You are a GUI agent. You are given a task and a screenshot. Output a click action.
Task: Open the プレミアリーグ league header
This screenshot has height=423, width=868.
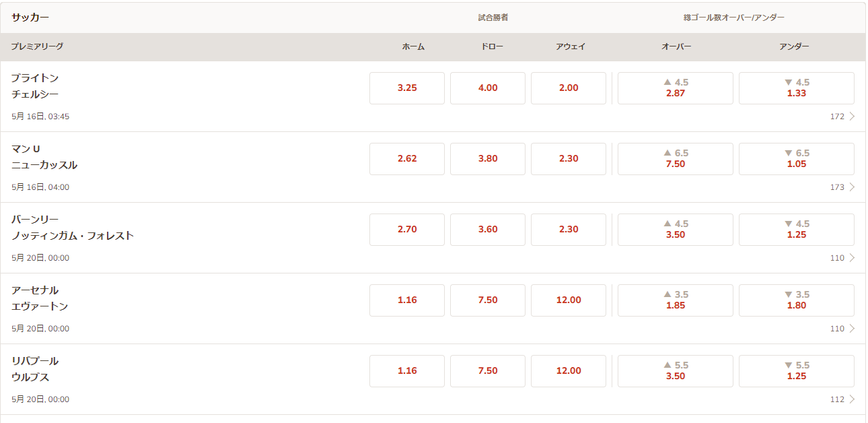coord(37,46)
